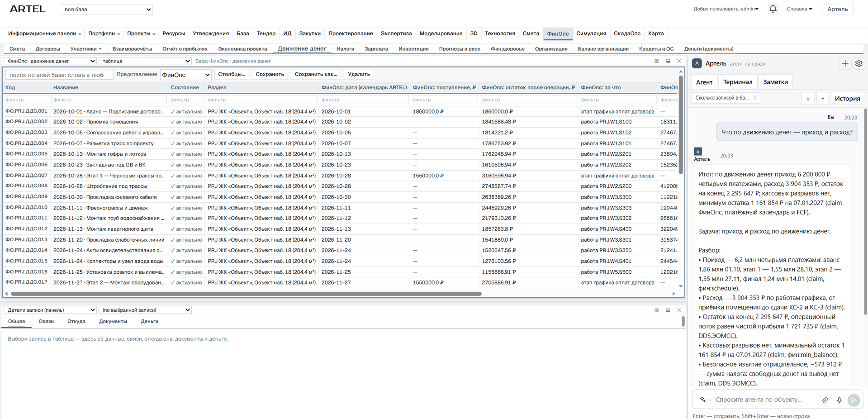Click the Удалить button
868x419 pixels.
pos(359,74)
